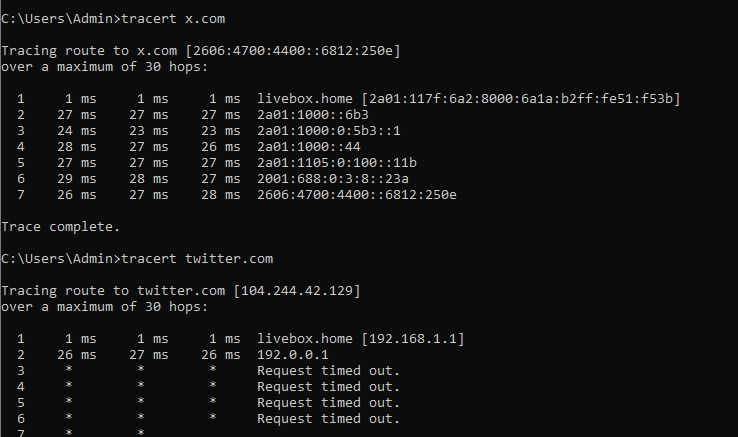Image resolution: width=738 pixels, height=437 pixels.
Task: Click final hop 7 address in x.com trace
Action: pyautogui.click(x=356, y=195)
